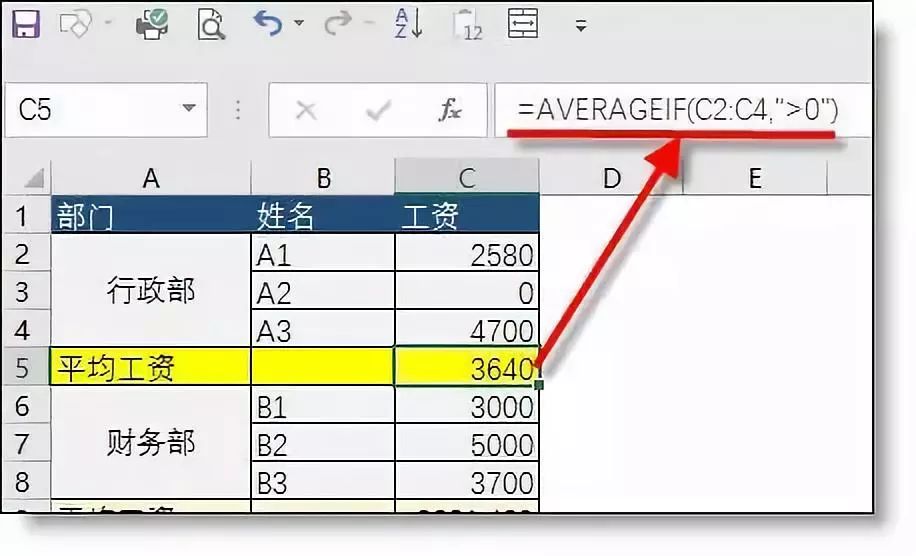Click cell containing A2 name
This screenshot has height=556, width=916.
click(323, 292)
